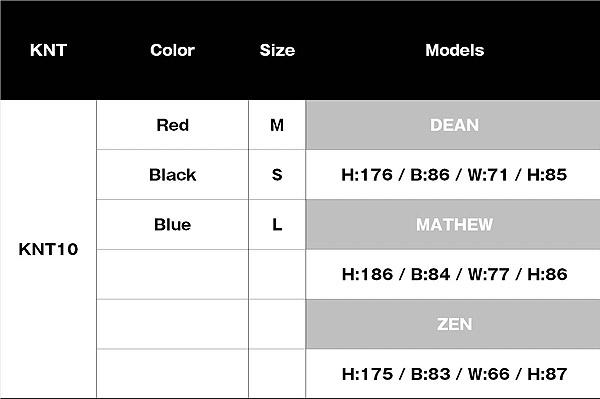
Task: Choose the Blue color cell
Action: coord(173,225)
